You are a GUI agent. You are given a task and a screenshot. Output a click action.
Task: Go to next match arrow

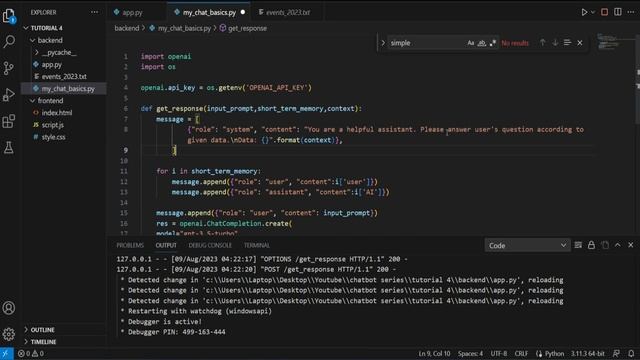(555, 42)
